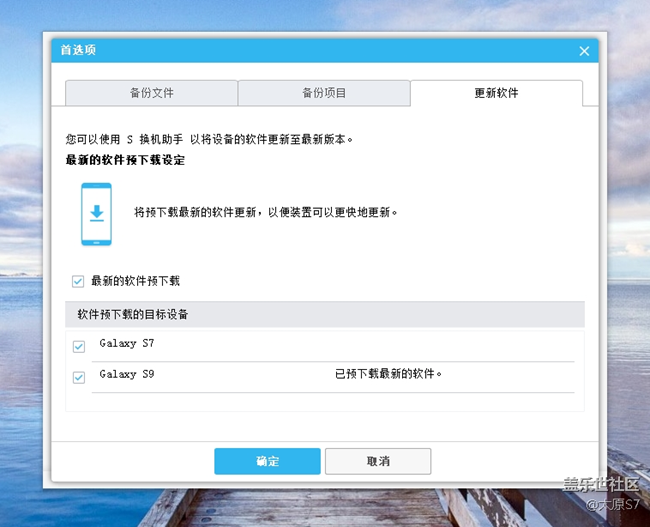
Task: Toggle the 最新的软件预下载 checkbox
Action: 78,282
